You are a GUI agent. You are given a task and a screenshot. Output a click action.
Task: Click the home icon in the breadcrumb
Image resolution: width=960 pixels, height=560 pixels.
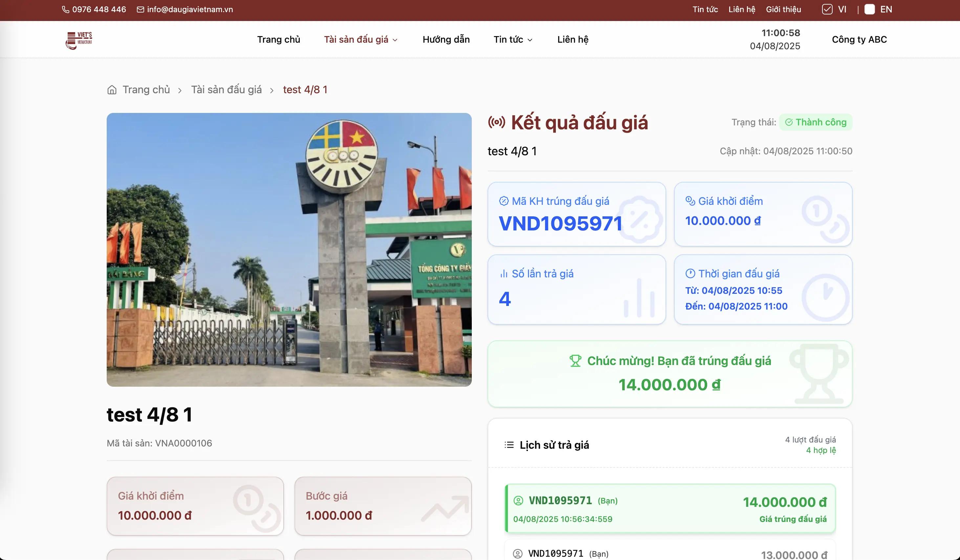[x=112, y=90]
